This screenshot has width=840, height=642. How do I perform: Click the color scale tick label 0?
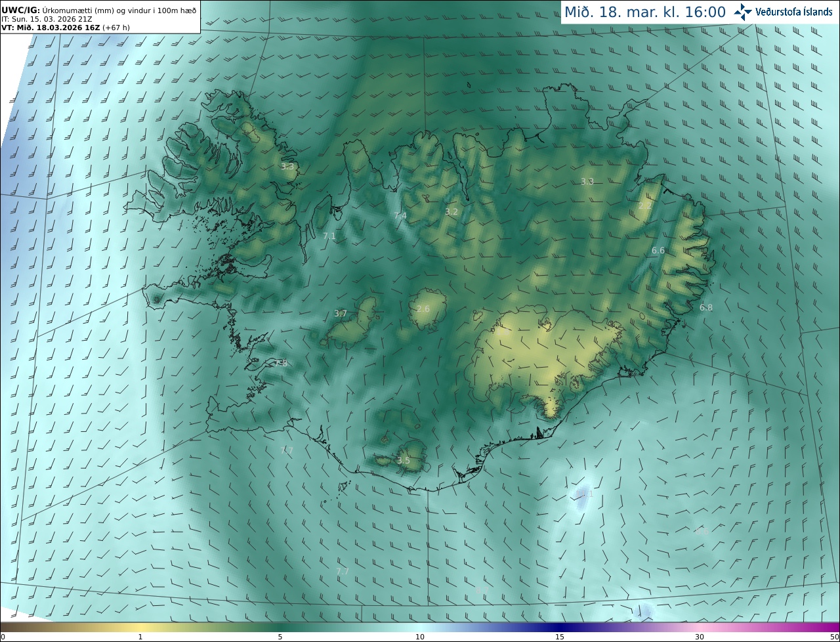click(x=3, y=637)
